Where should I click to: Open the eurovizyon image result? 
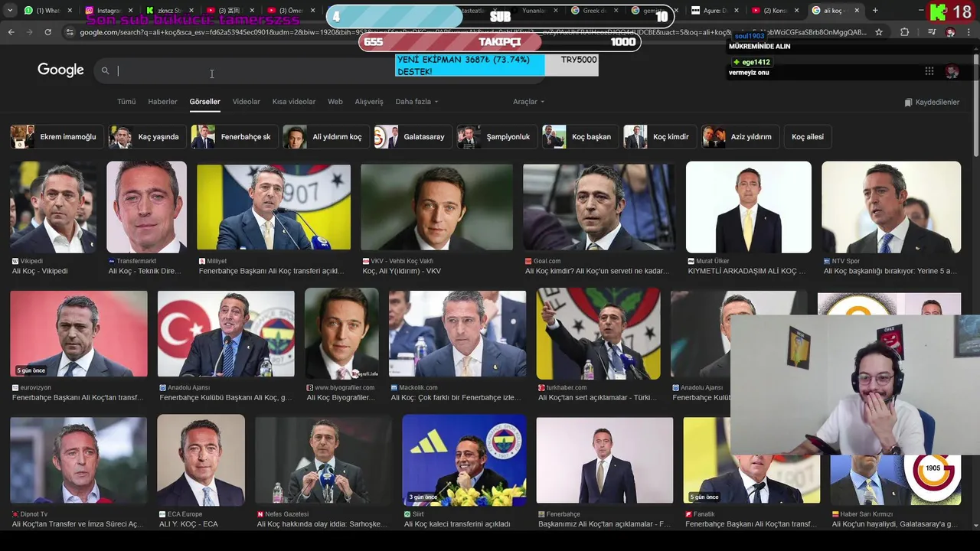click(79, 334)
